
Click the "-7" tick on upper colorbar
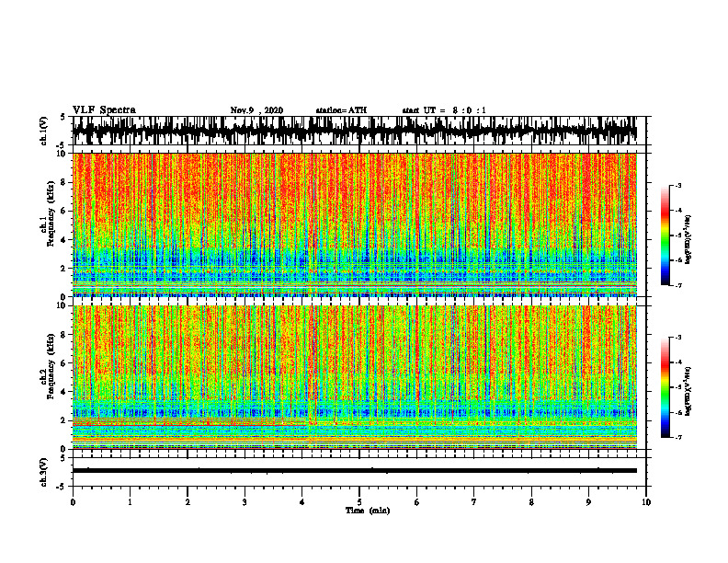(677, 285)
